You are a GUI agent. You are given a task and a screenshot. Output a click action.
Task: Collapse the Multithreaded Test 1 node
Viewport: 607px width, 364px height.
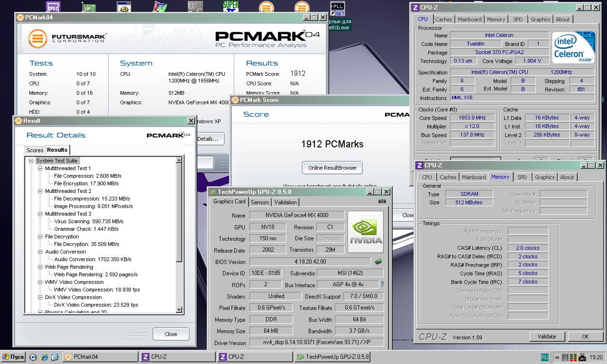[x=40, y=168]
